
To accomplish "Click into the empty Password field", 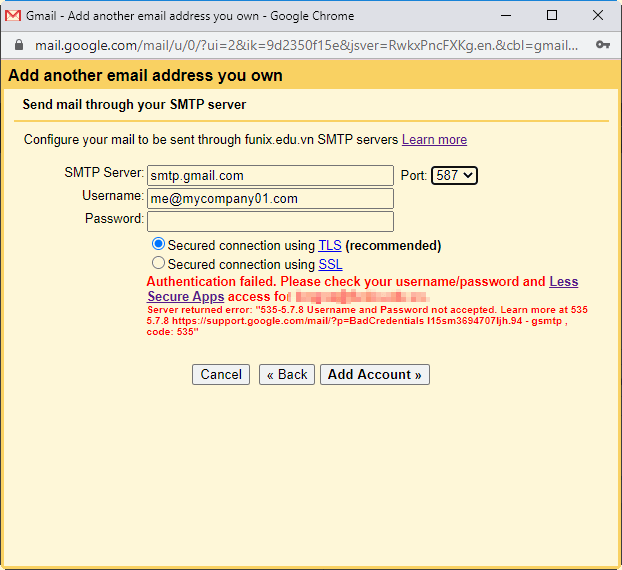I will tap(270, 221).
